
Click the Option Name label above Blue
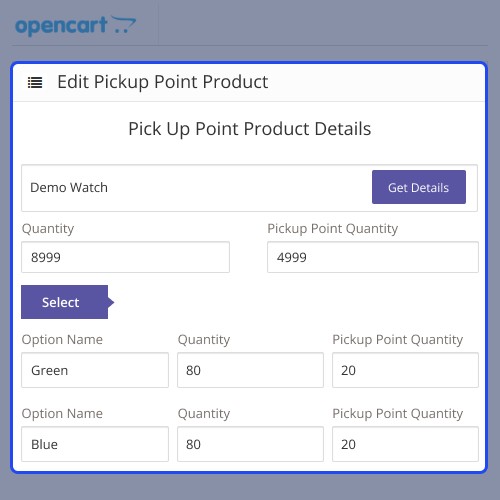62,413
